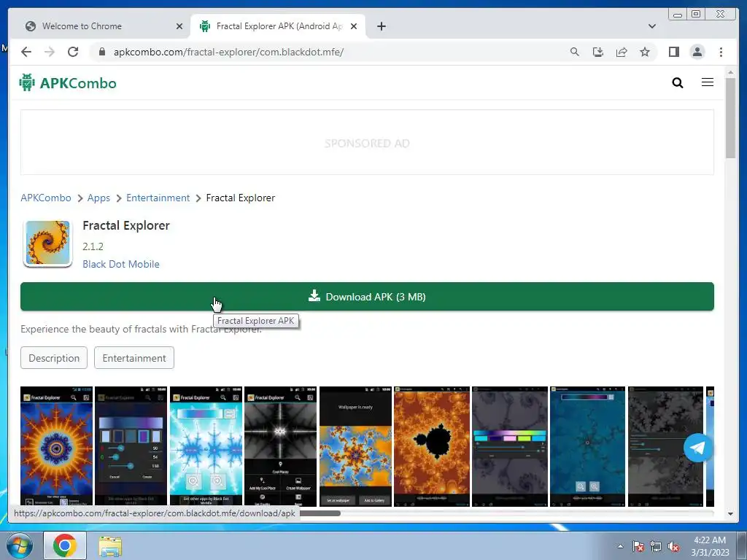Image resolution: width=747 pixels, height=560 pixels.
Task: Open the dark blue fractal screenshot
Action: (x=587, y=446)
